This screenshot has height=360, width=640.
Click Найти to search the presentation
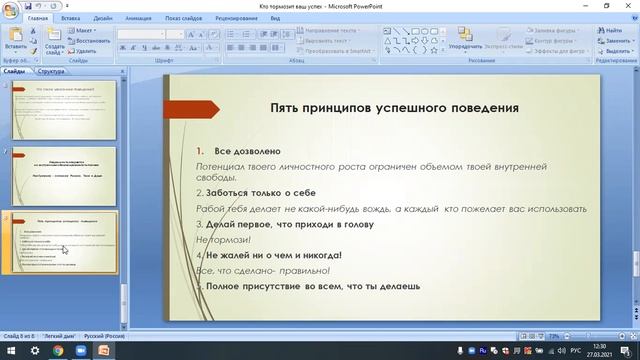tap(610, 30)
